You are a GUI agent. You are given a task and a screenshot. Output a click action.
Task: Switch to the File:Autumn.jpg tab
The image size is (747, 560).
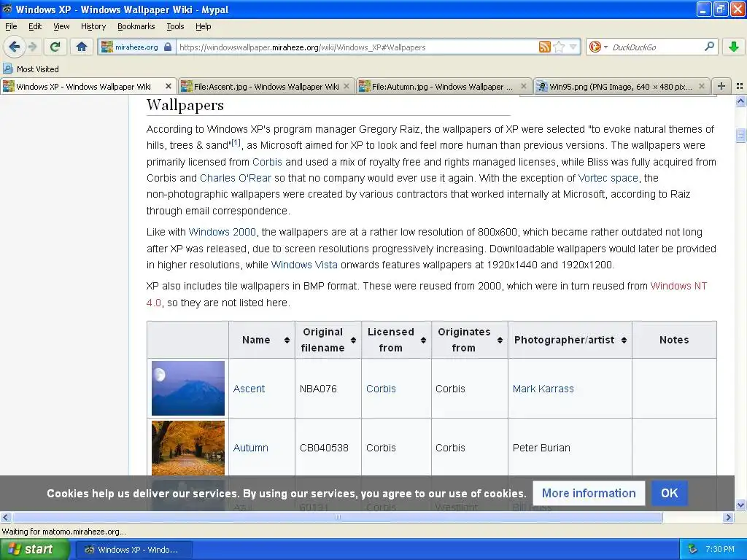pos(444,86)
